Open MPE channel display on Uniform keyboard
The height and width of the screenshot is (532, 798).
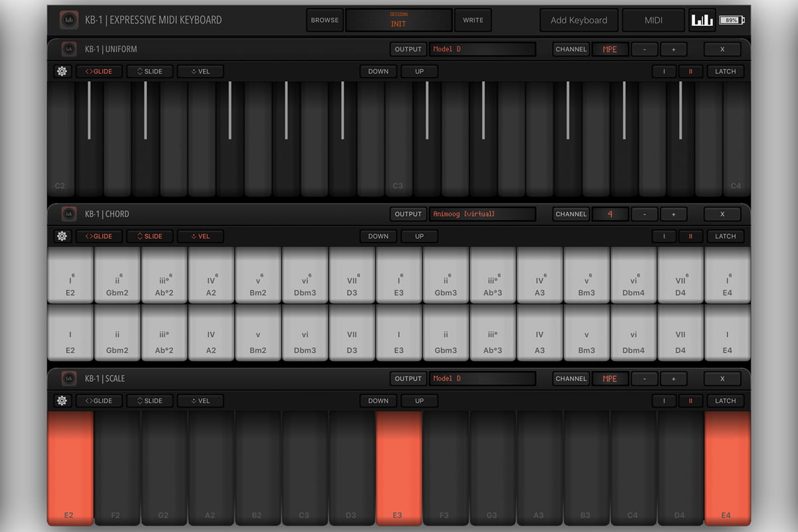pos(610,49)
